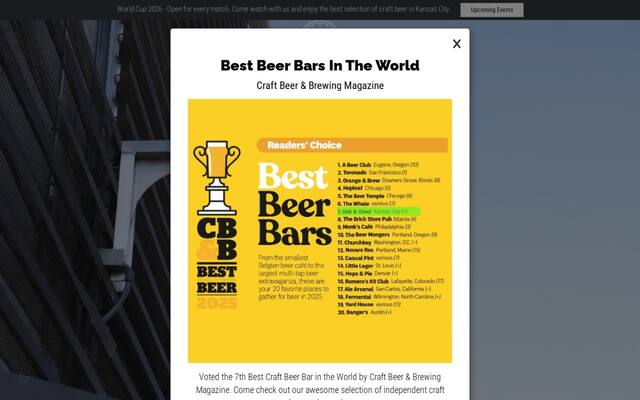640x400 pixels.
Task: Click the beer trophy icon in award image
Action: pyautogui.click(x=217, y=178)
